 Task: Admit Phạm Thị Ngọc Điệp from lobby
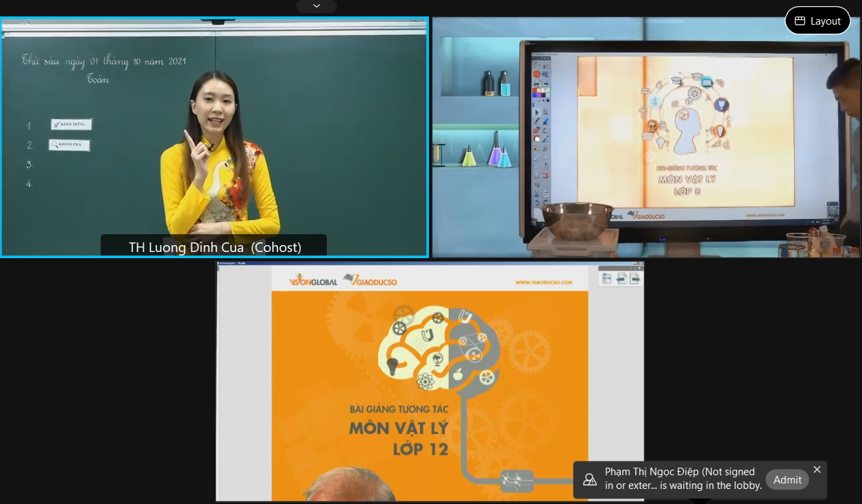tap(787, 480)
